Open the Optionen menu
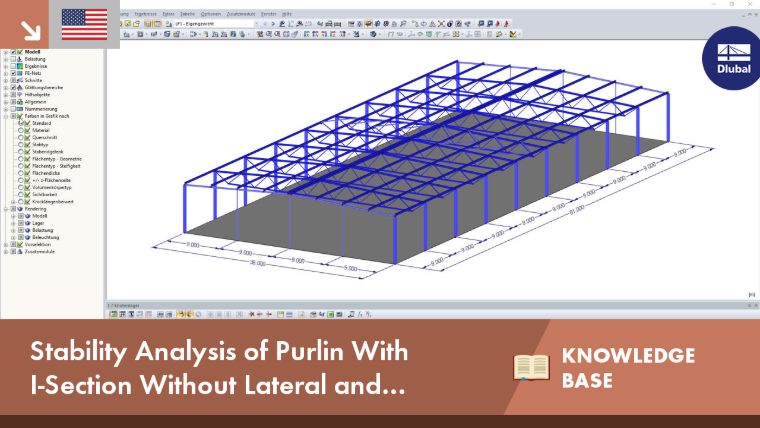 tap(211, 14)
